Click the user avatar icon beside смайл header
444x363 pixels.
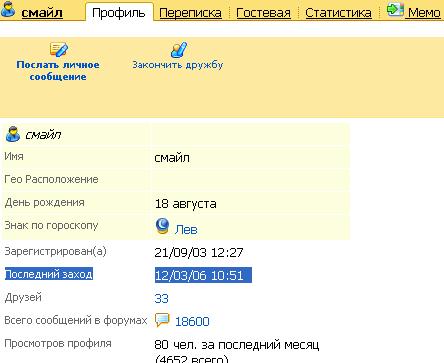point(8,9)
